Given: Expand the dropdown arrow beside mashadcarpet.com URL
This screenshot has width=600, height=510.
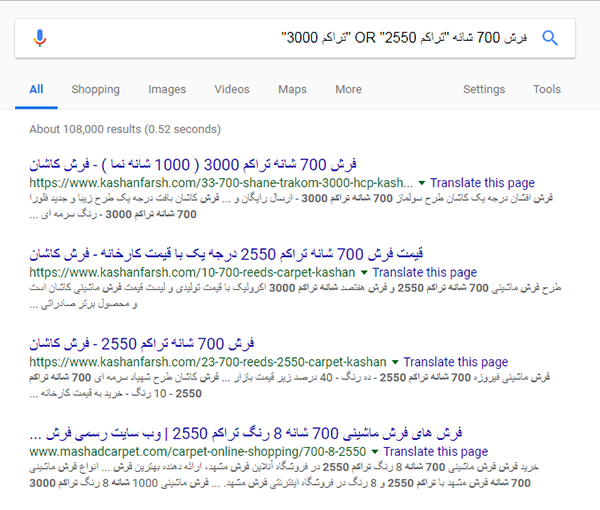Looking at the screenshot, I should (x=376, y=453).
